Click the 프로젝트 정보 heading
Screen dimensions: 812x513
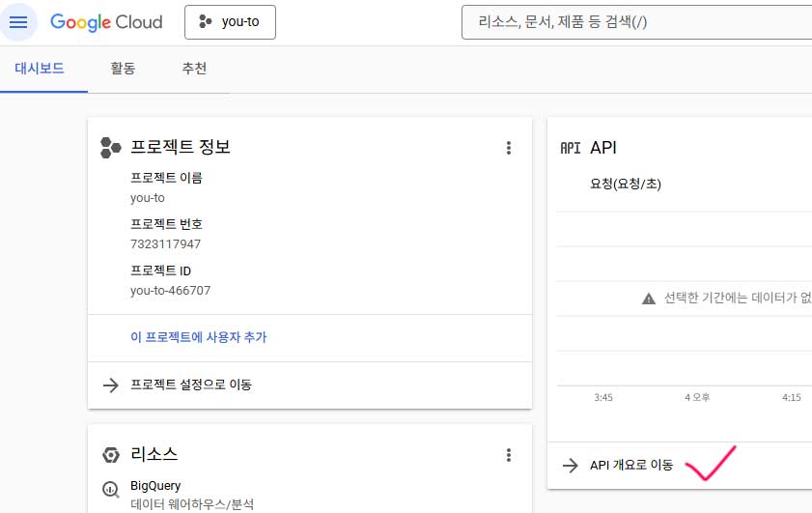[x=181, y=147]
